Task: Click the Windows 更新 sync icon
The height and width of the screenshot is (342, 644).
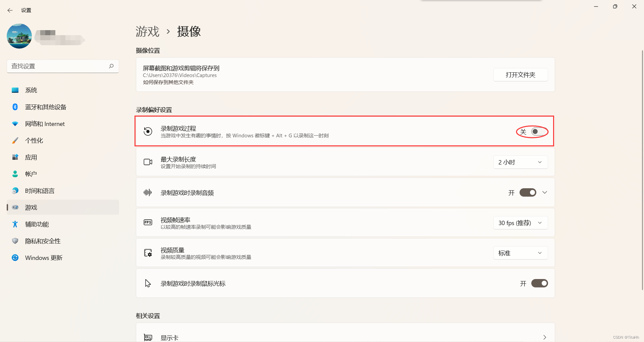Action: (15, 258)
